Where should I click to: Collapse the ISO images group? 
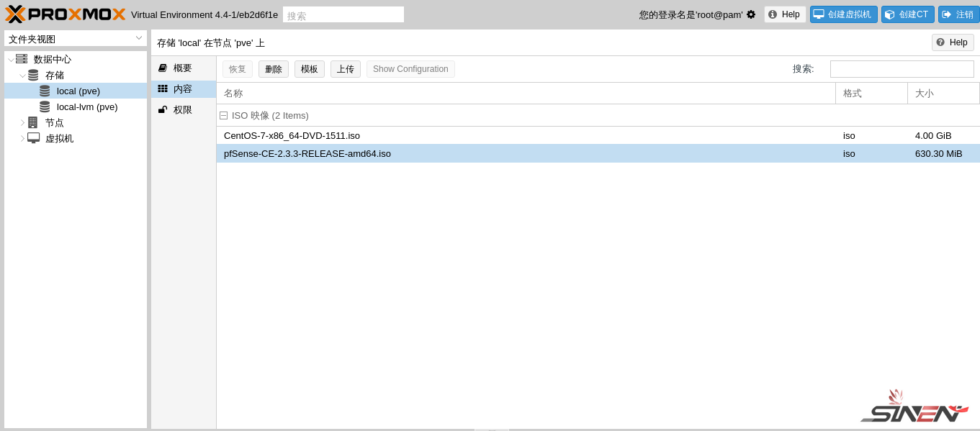[x=224, y=115]
